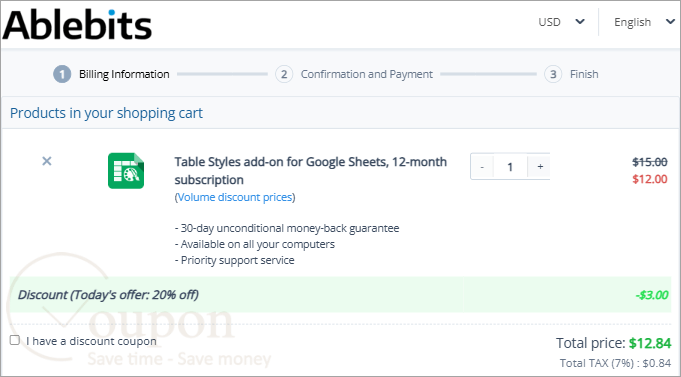The image size is (681, 377).
Task: Open the Volume discount prices link
Action: [x=235, y=197]
